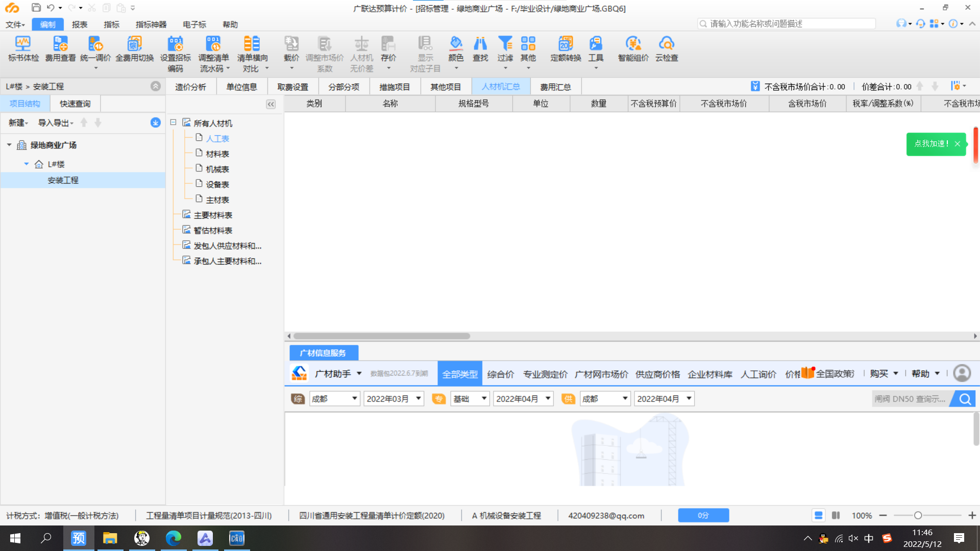This screenshot has width=980, height=551.
Task: Open the 新建 dropdown
Action: tap(18, 122)
